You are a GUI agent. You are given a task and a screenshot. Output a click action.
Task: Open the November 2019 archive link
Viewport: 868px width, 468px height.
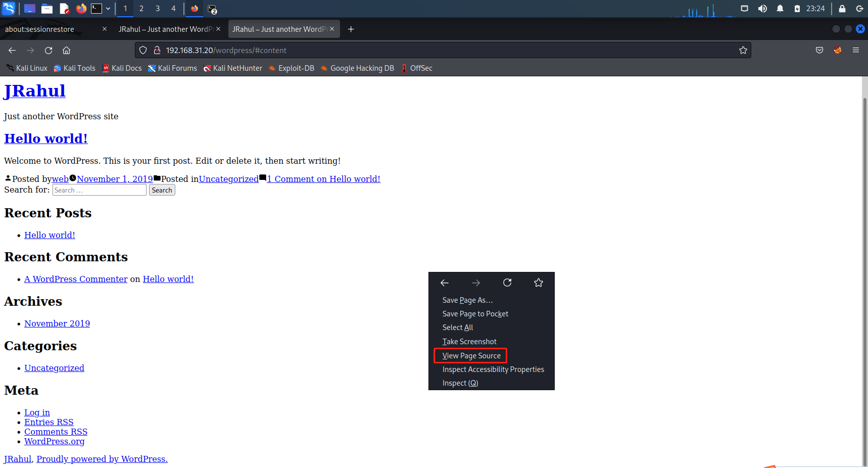pos(57,323)
